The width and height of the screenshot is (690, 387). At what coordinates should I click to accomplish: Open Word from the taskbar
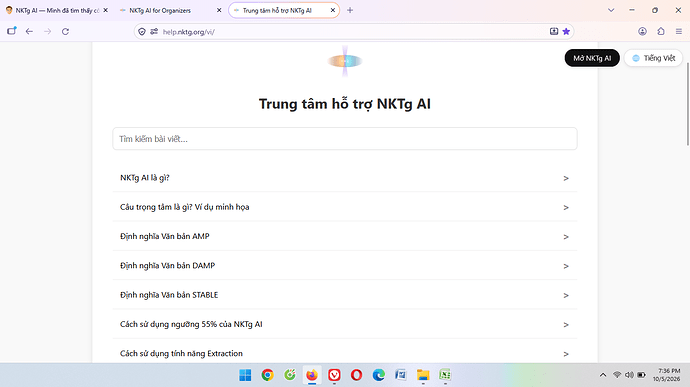[x=401, y=375]
